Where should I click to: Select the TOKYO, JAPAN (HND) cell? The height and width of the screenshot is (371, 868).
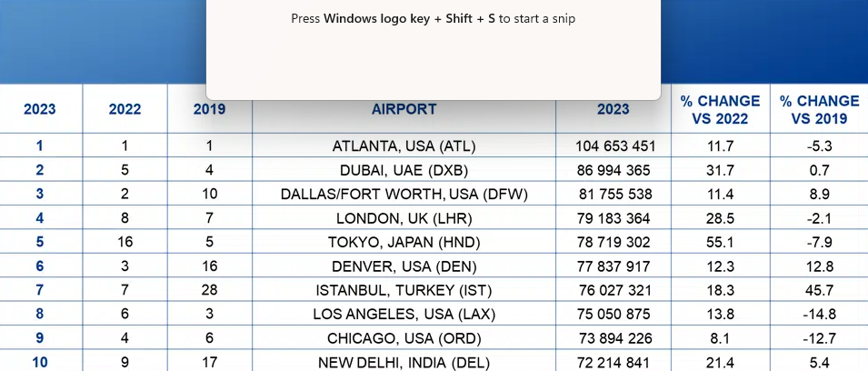tap(404, 243)
